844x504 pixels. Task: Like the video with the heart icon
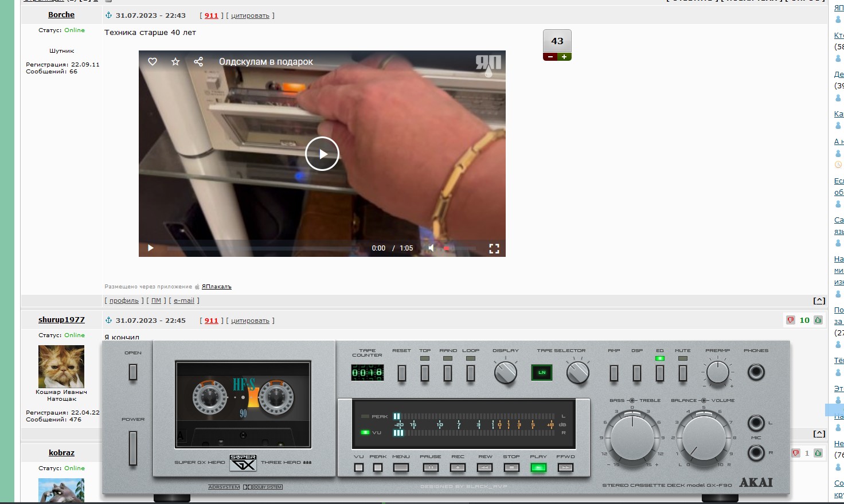[153, 61]
